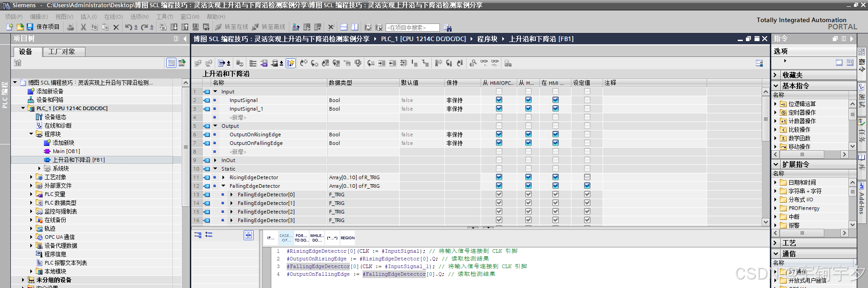This screenshot has height=288, width=868.
Task: Split editor space horizontally icon
Action: click(344, 27)
